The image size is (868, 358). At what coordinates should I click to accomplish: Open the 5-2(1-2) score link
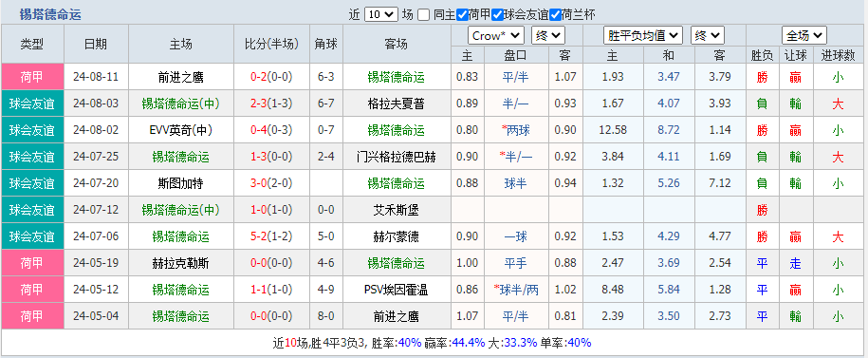tap(271, 236)
